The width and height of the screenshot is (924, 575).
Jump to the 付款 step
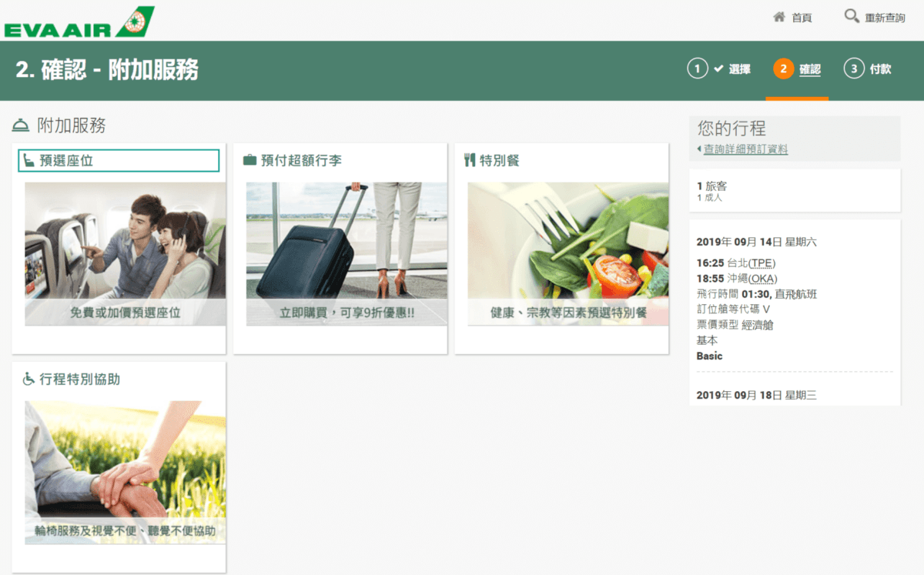tap(880, 69)
